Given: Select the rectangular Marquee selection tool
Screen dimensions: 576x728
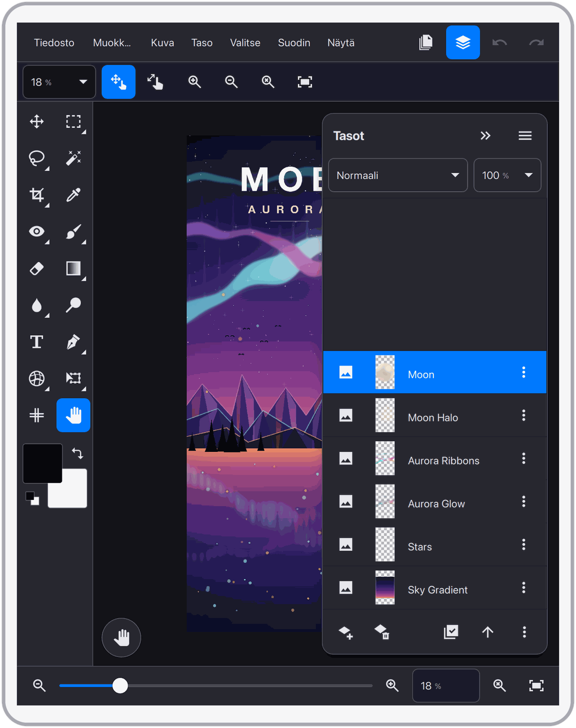Looking at the screenshot, I should tap(73, 121).
